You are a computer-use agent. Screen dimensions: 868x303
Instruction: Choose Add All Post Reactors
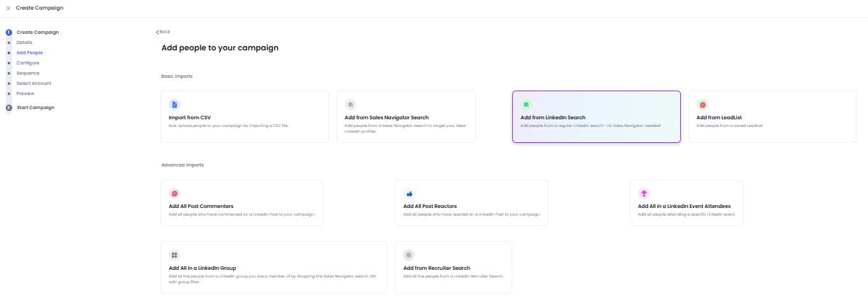pos(471,202)
